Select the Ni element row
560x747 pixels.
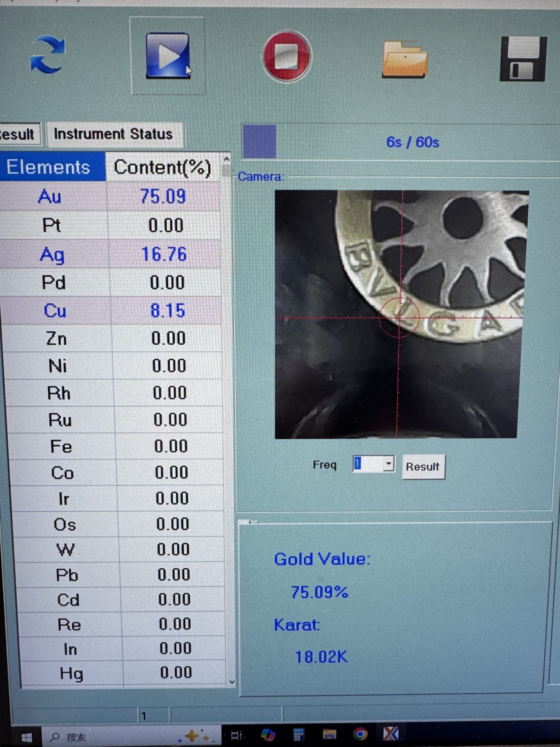coord(113,366)
